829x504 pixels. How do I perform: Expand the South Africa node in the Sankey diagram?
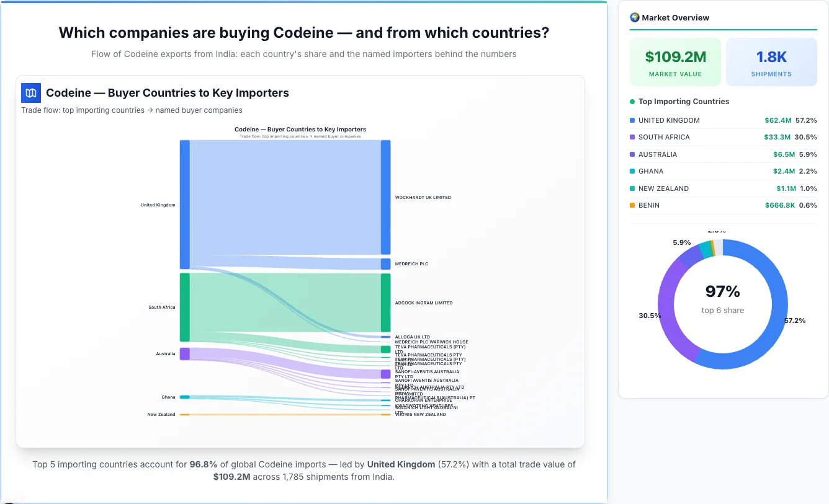(184, 307)
